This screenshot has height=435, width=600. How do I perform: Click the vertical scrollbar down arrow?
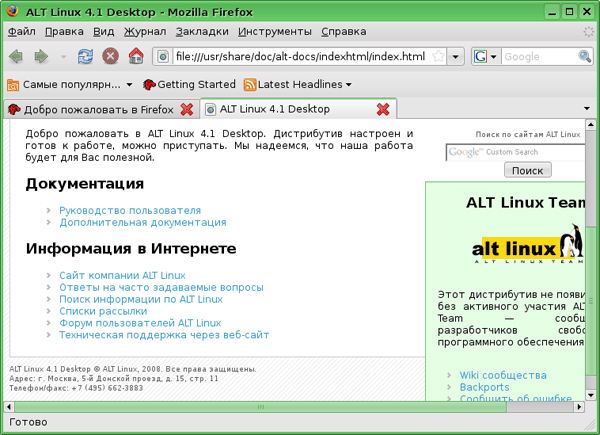[590, 395]
